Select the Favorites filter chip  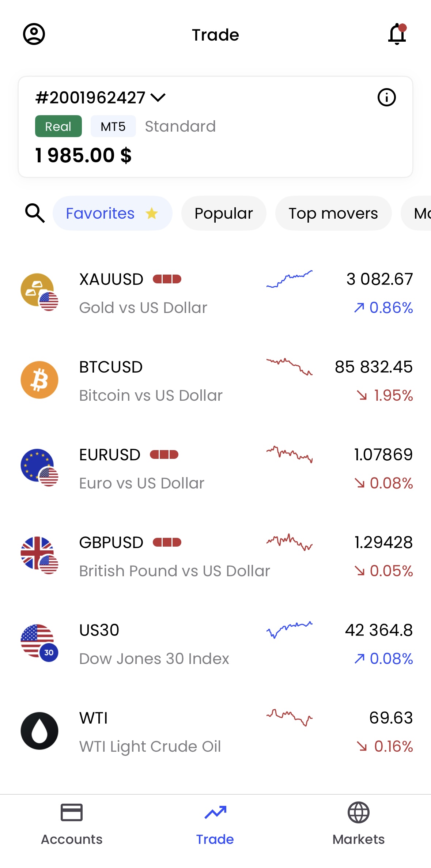pyautogui.click(x=113, y=213)
